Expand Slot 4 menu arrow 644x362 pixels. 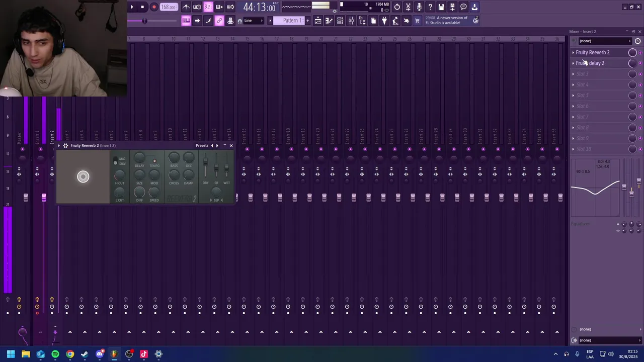click(573, 84)
